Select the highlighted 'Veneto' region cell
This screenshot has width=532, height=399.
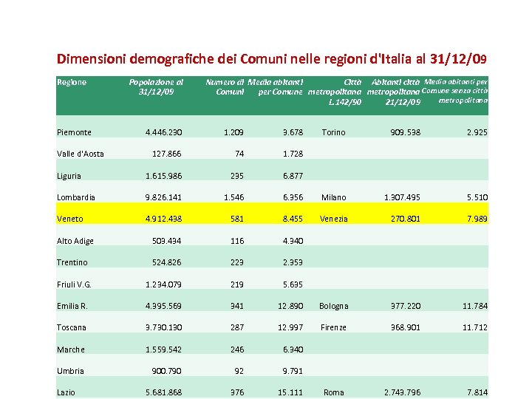click(70, 219)
